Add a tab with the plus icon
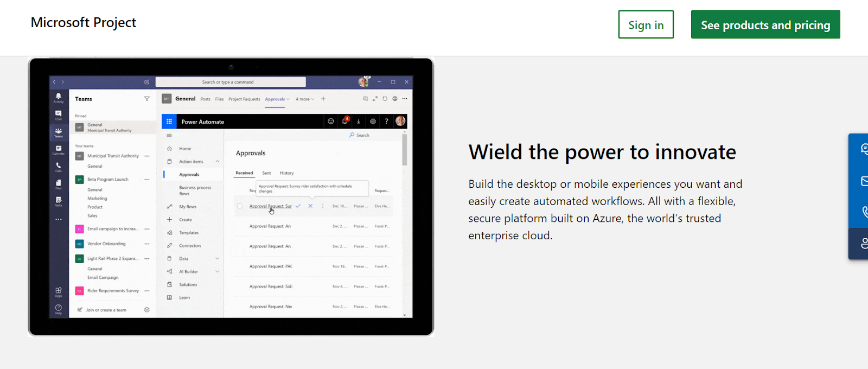The width and height of the screenshot is (868, 369). click(323, 99)
